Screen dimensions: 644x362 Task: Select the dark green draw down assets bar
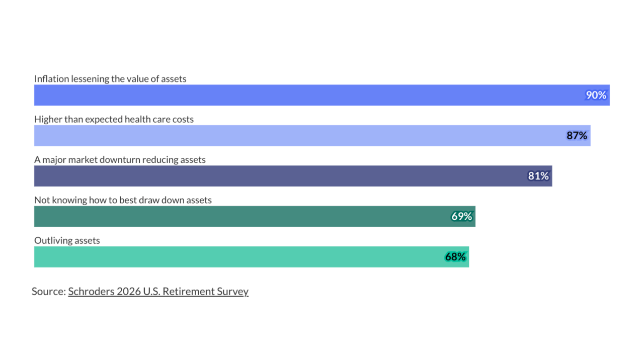tap(255, 216)
